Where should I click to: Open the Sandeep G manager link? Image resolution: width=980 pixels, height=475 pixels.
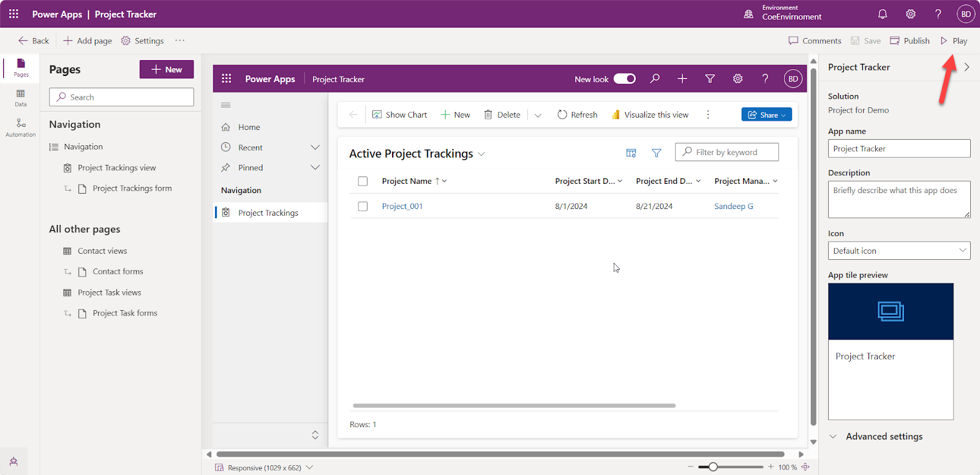[734, 207]
